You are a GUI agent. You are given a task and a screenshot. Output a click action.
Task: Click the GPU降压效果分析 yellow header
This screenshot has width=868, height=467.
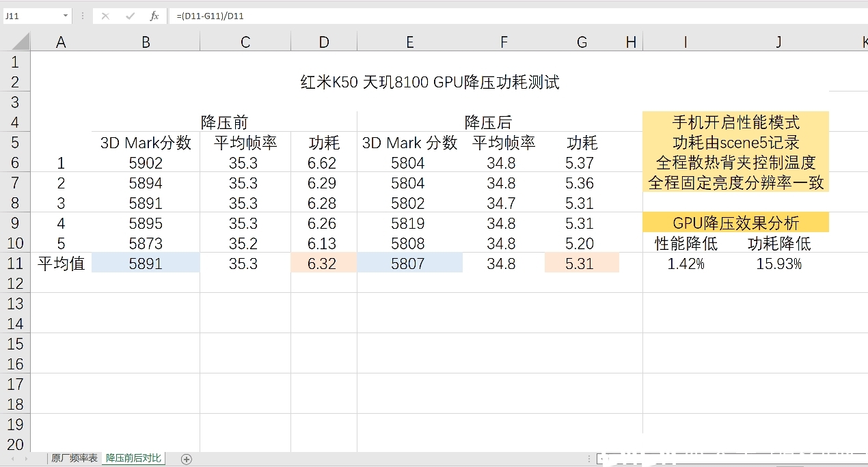point(735,223)
